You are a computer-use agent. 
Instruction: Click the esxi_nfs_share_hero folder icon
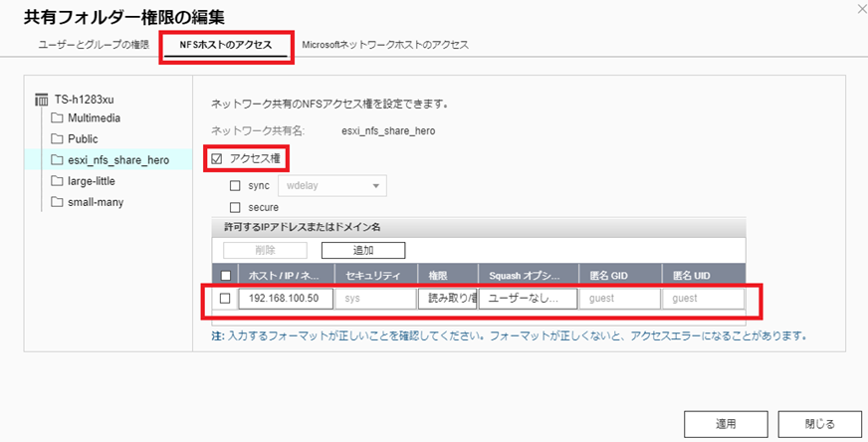57,159
